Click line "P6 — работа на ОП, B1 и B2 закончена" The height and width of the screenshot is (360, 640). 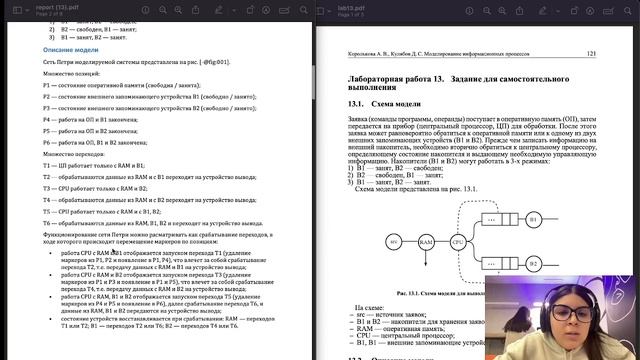pyautogui.click(x=95, y=142)
